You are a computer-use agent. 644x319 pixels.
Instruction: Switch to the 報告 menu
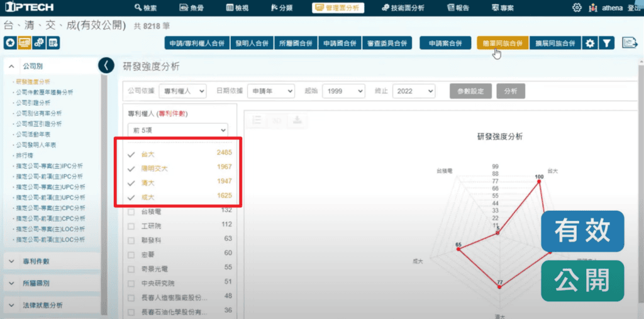(x=458, y=8)
